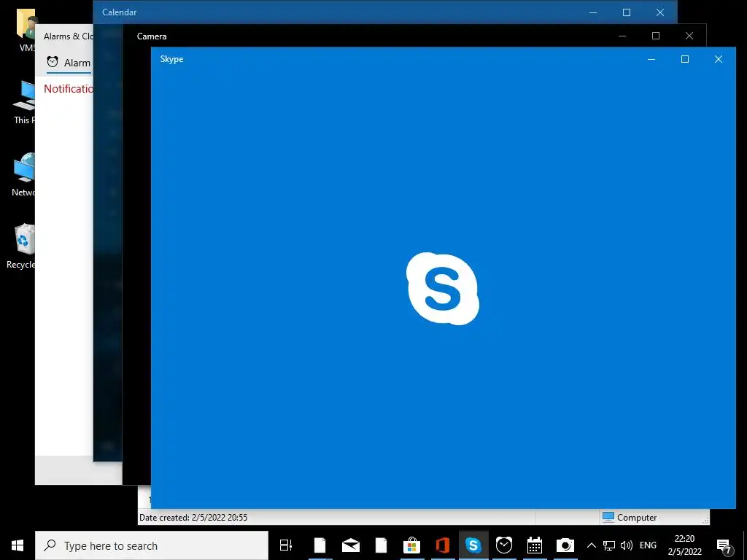Click the Skype window title text
The image size is (747, 560).
(171, 59)
